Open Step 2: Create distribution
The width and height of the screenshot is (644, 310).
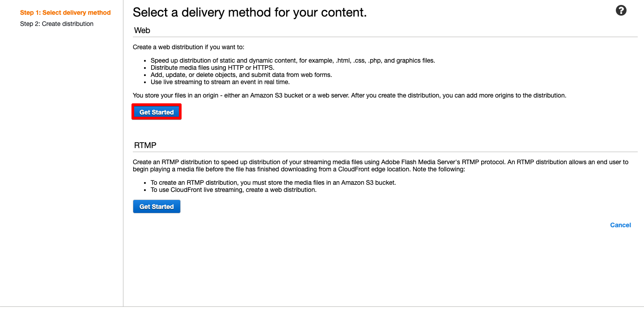[x=57, y=24]
